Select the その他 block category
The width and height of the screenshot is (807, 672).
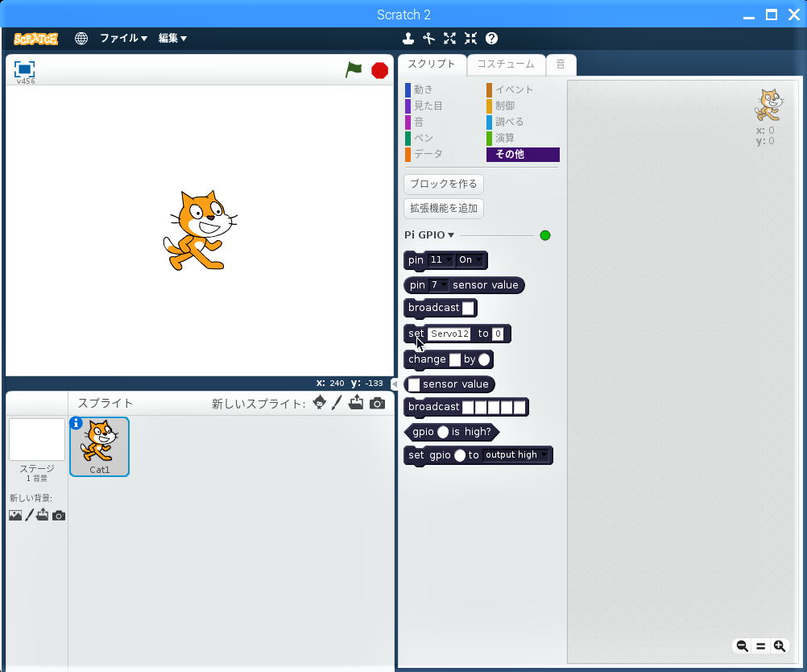[523, 155]
